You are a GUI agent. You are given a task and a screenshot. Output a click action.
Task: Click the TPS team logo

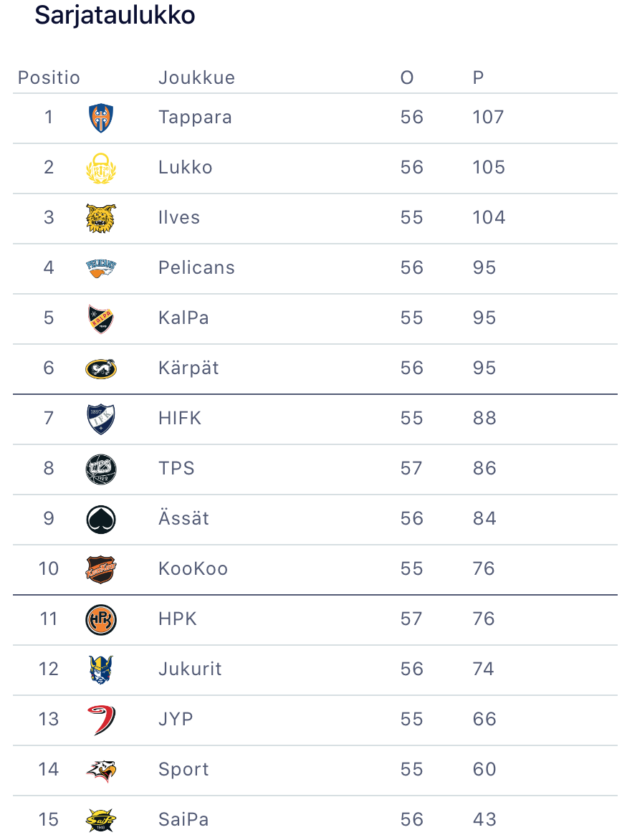[x=100, y=469]
